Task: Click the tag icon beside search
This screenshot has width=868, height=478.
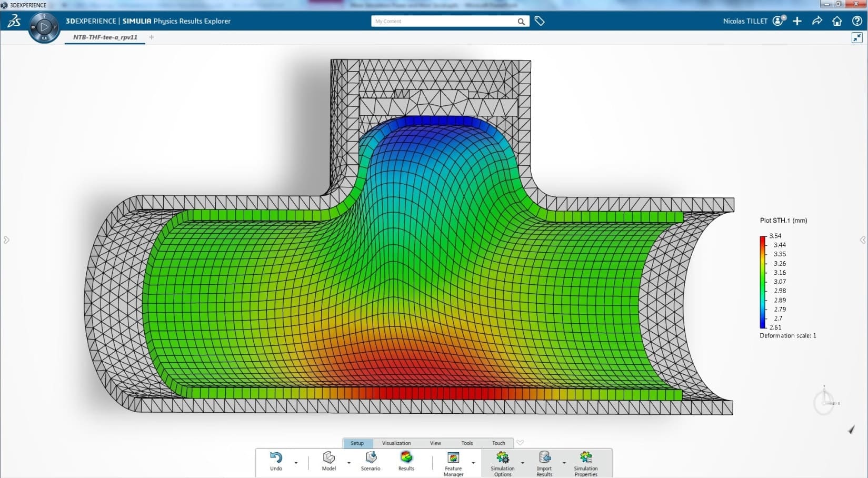Action: click(x=540, y=21)
